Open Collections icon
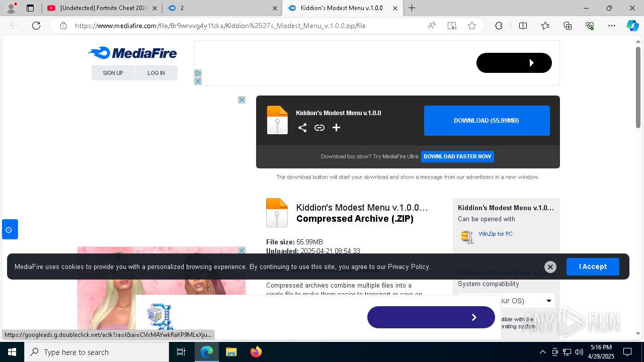This screenshot has height=362, width=644. click(568, 26)
